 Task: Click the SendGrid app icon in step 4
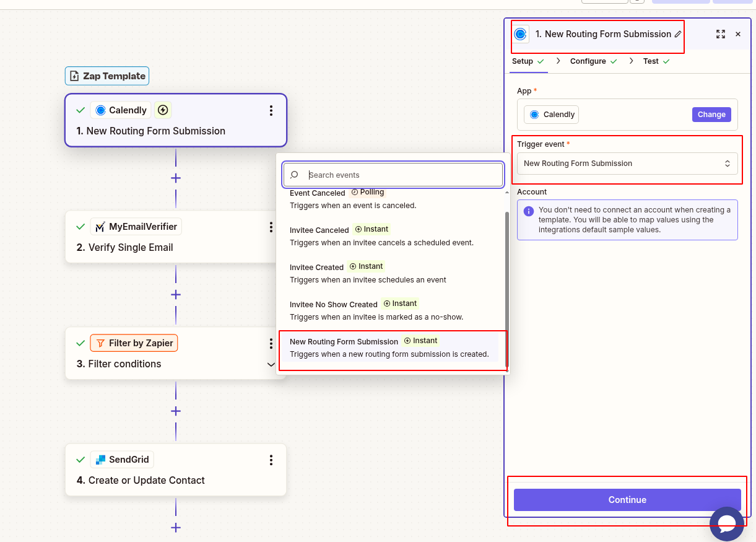(103, 459)
